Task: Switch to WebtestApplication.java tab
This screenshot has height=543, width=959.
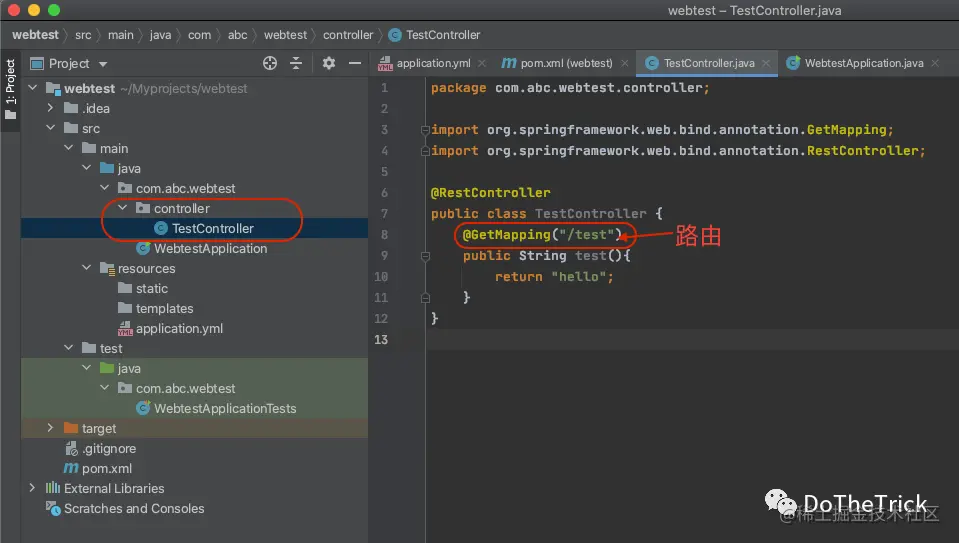Action: pos(855,63)
